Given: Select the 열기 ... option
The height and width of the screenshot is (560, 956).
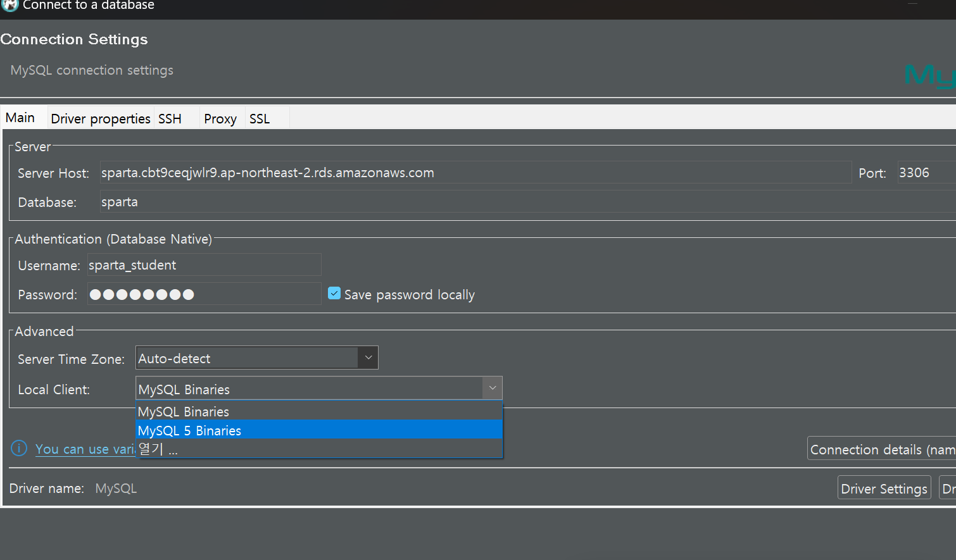Looking at the screenshot, I should pyautogui.click(x=319, y=449).
